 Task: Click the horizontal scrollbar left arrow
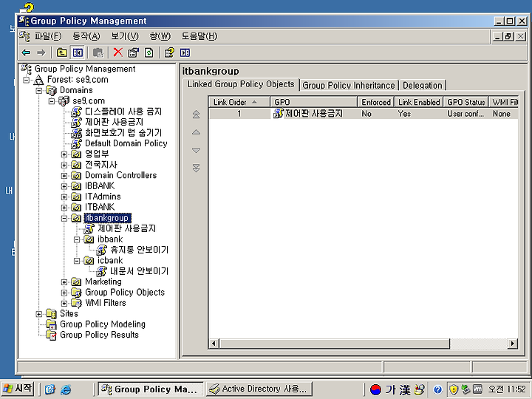tap(214, 344)
